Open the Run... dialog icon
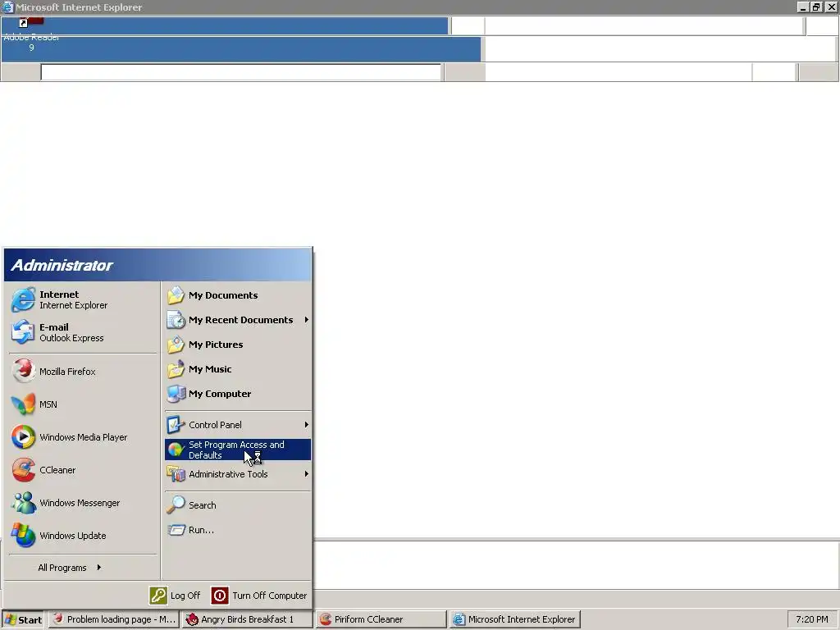 [x=176, y=530]
